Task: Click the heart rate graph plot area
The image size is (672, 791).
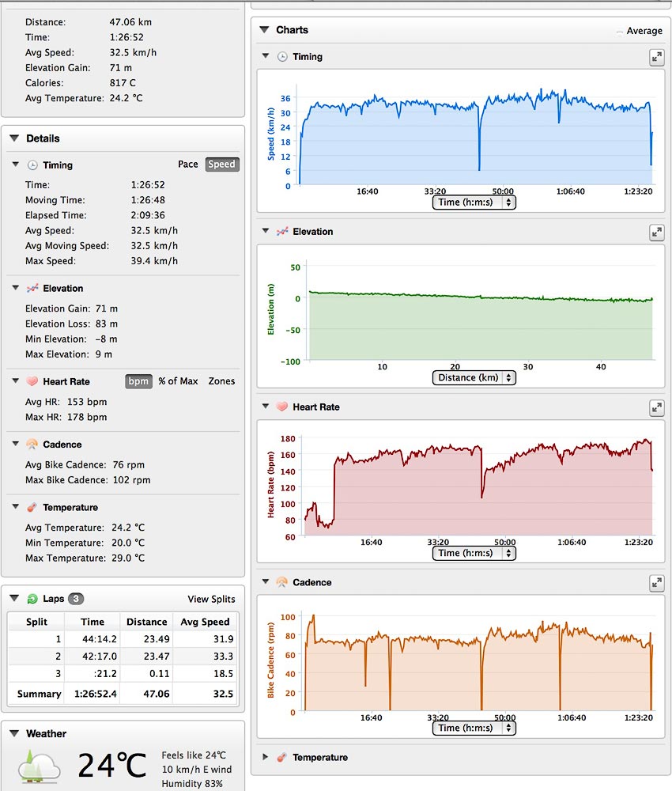Action: coord(478,486)
